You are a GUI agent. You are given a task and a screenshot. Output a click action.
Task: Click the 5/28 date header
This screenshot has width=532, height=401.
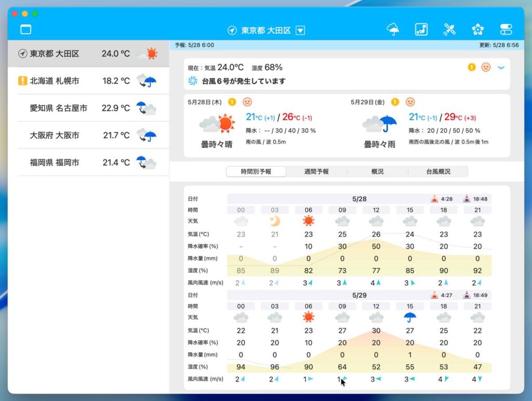tap(360, 199)
